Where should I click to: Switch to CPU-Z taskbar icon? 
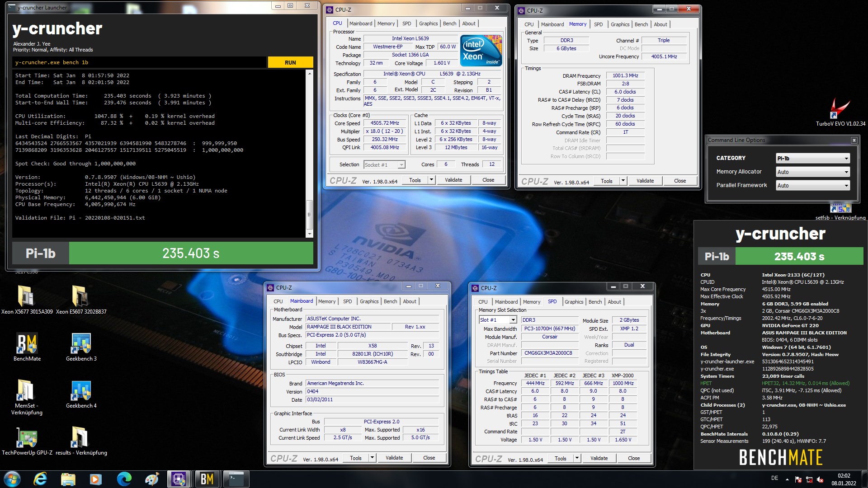pos(179,479)
